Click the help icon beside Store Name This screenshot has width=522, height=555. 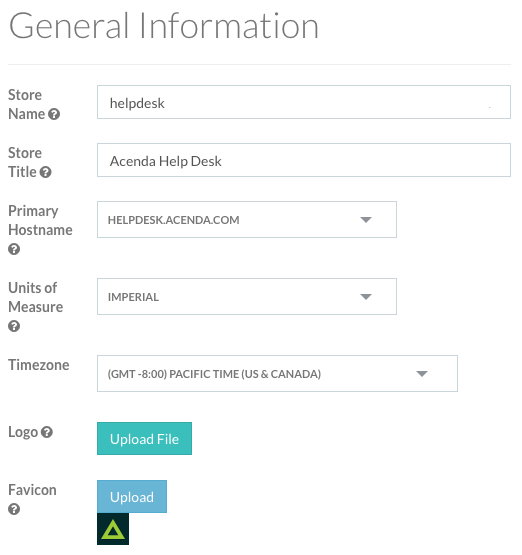pyautogui.click(x=54, y=114)
